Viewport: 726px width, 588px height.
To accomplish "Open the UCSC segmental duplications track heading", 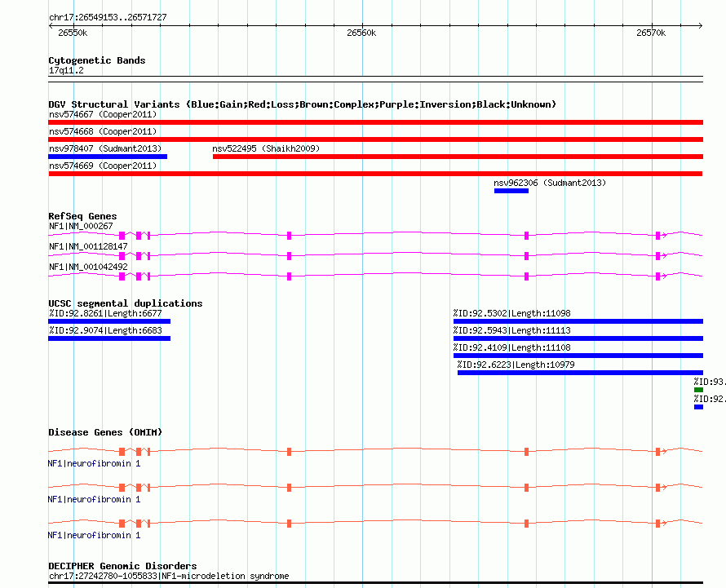I will click(126, 303).
